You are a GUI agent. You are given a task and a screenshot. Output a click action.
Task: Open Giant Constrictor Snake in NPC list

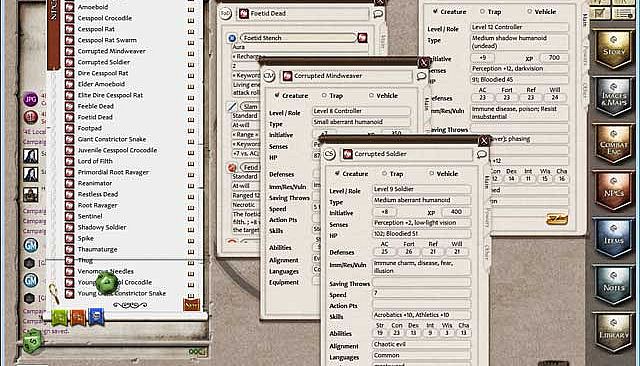tap(112, 139)
